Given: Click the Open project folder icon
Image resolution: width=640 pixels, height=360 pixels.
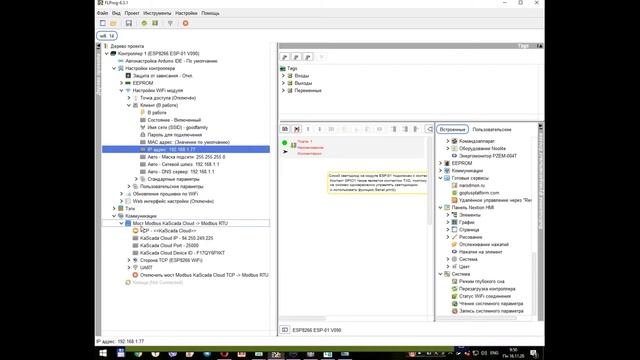Looking at the screenshot, I should (x=113, y=23).
